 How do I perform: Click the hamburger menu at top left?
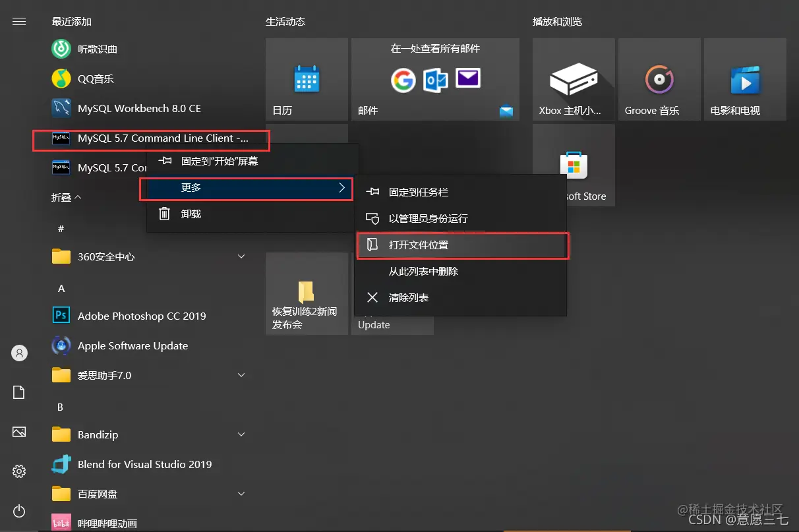[18, 20]
